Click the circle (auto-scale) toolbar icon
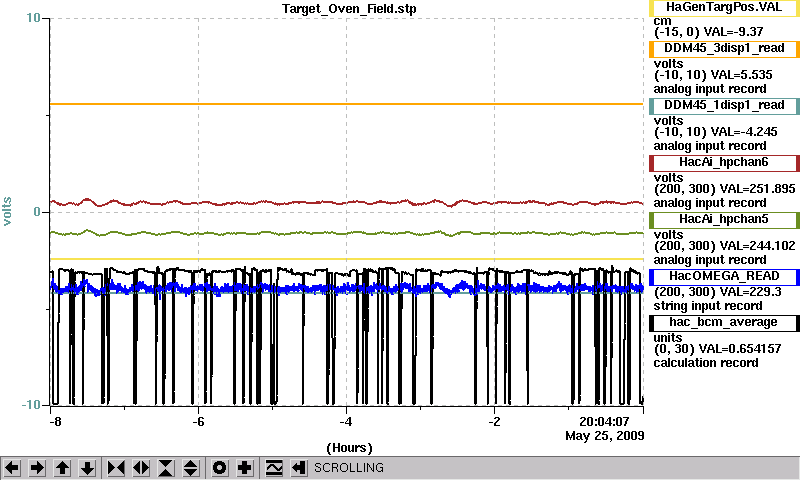 tap(220, 468)
